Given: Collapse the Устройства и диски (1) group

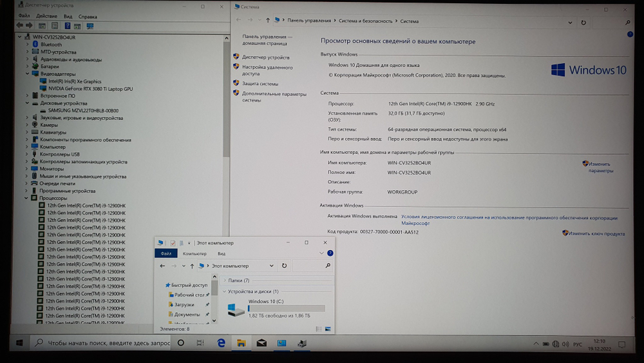Looking at the screenshot, I should (224, 291).
